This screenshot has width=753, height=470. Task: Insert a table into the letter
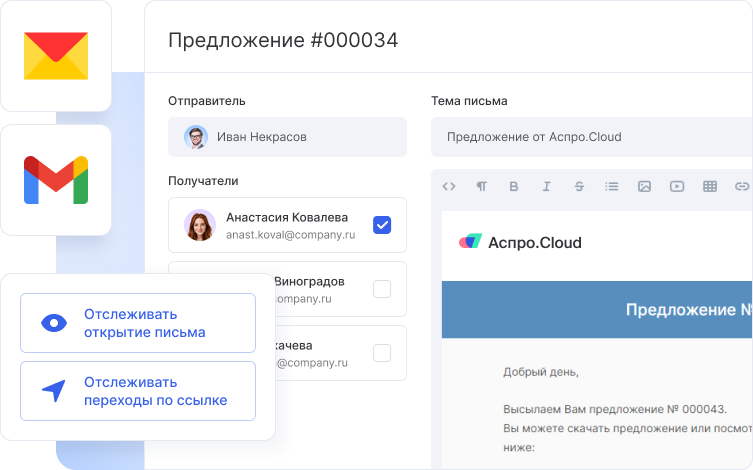710,186
